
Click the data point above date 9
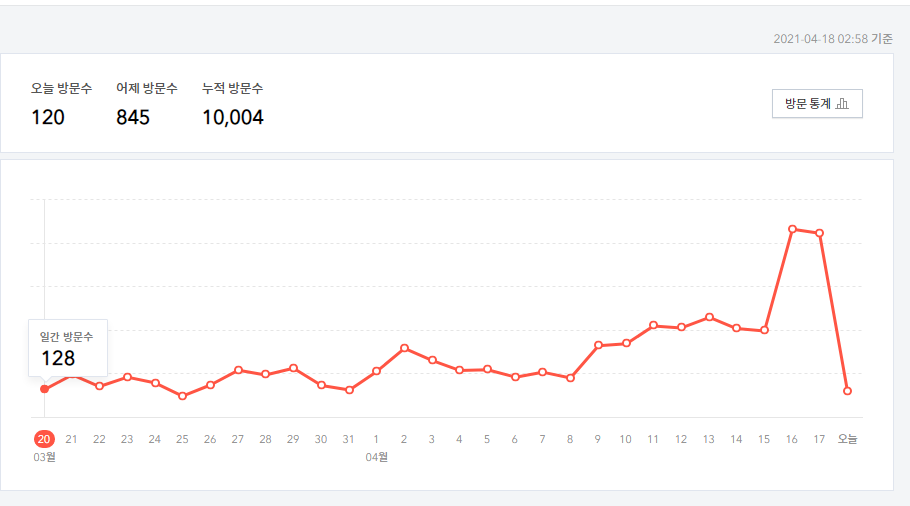coord(598,345)
